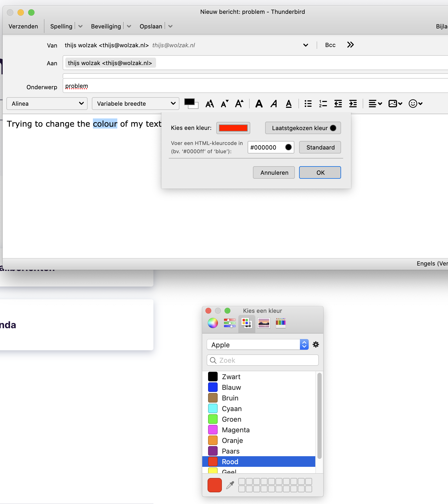Toggle underline formatting

(289, 104)
